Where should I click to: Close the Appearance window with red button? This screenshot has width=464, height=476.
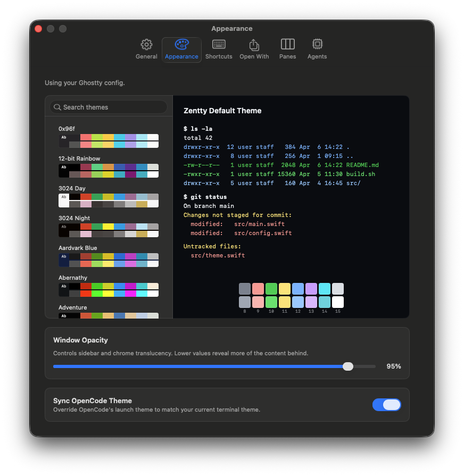pos(38,29)
